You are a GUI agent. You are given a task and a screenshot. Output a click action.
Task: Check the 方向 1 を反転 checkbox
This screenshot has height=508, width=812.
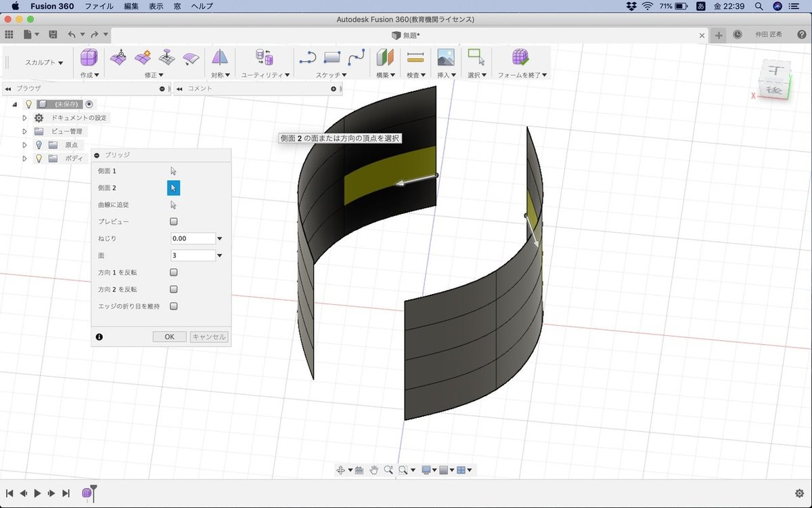tap(174, 272)
